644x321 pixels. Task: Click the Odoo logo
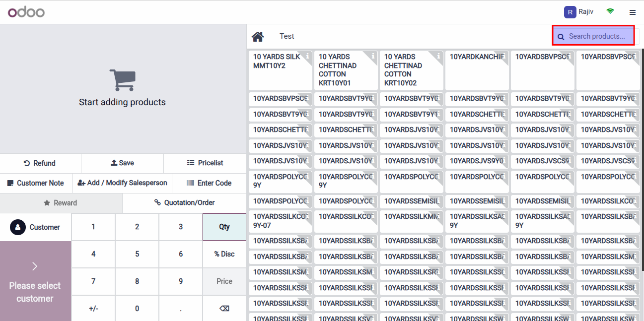(x=26, y=11)
